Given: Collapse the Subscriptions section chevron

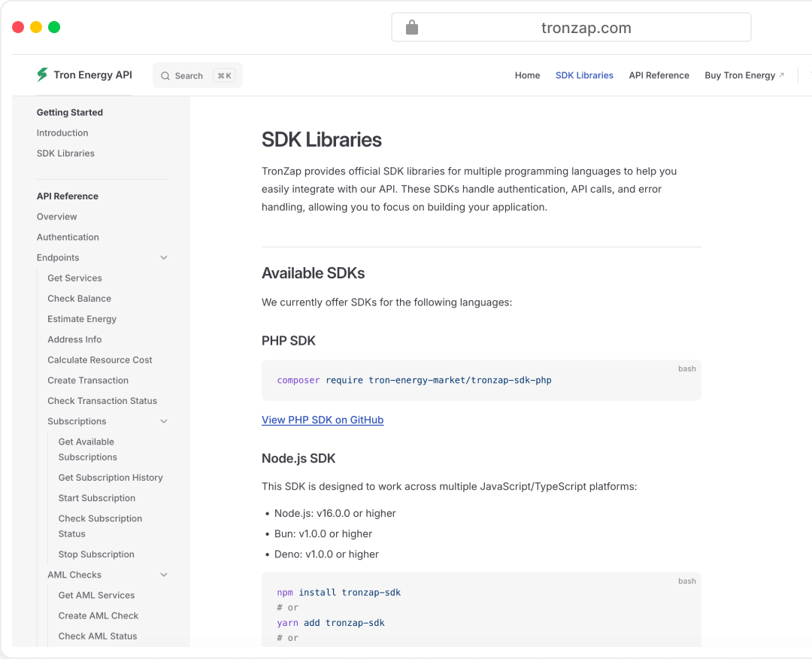Looking at the screenshot, I should [x=164, y=421].
